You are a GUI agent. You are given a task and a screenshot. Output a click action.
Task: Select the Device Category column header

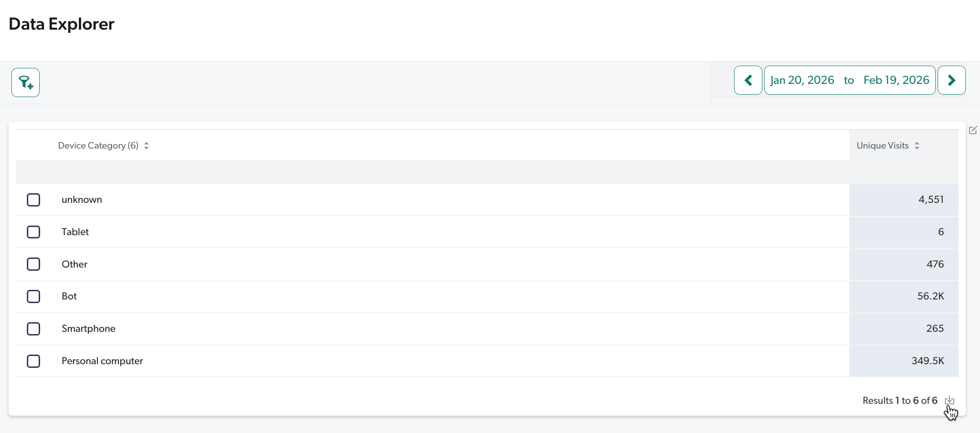click(x=98, y=145)
